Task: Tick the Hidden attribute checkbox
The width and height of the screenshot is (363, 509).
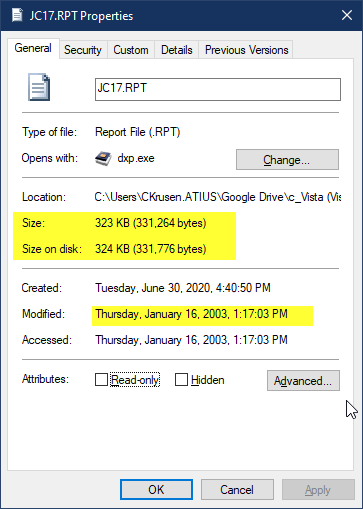Action: pos(181,379)
